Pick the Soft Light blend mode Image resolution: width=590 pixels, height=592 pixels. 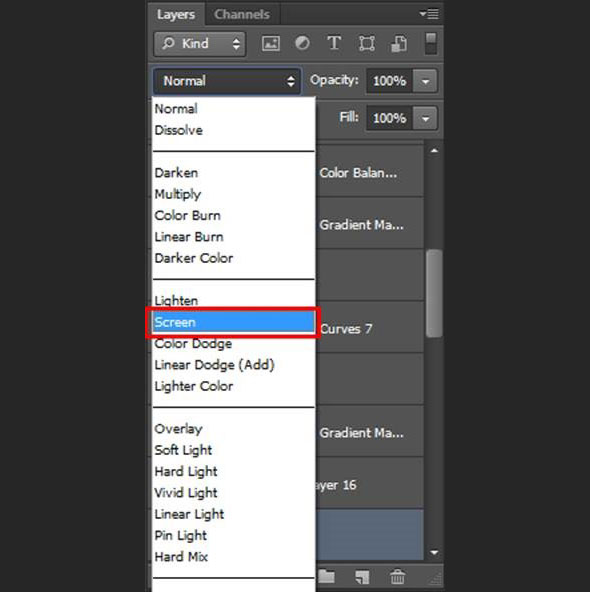183,450
